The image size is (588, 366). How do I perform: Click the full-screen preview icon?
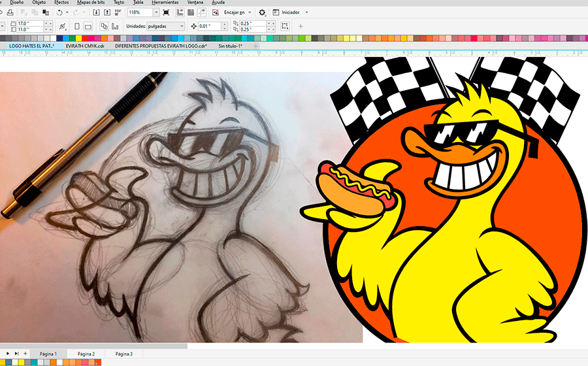point(165,12)
